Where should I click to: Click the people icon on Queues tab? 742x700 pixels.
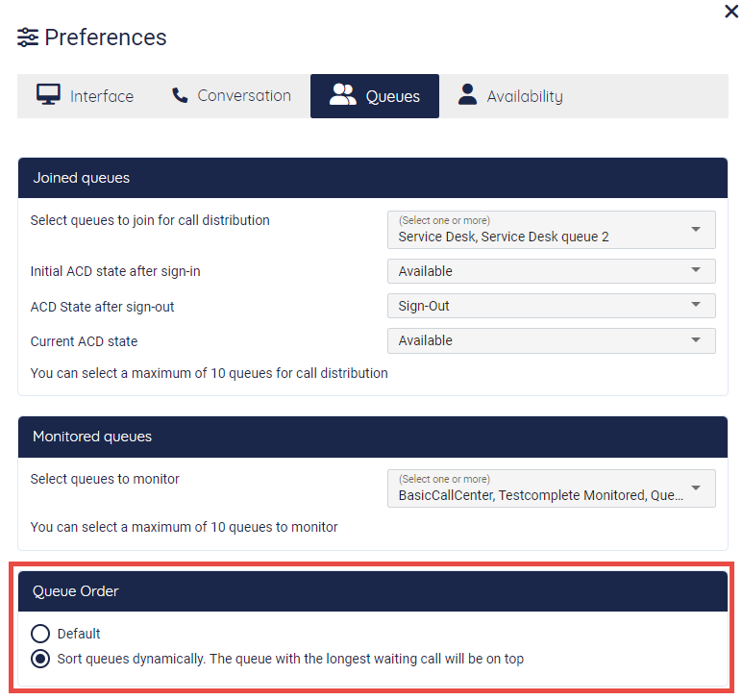pos(342,95)
